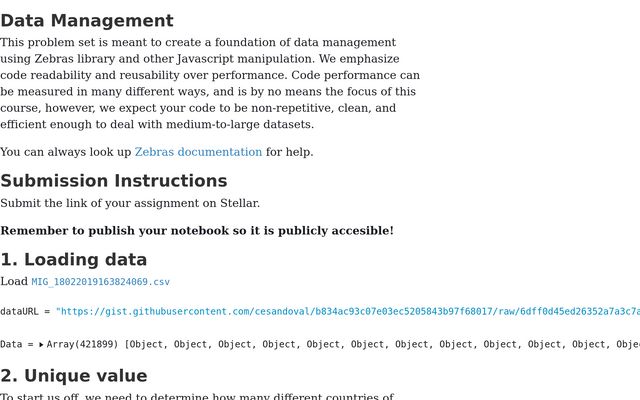
Task: Click the To start us off paragraph
Action: coord(197,396)
